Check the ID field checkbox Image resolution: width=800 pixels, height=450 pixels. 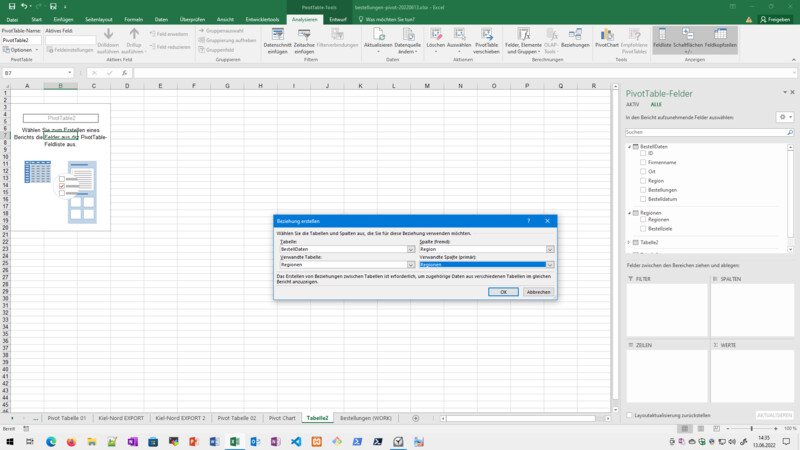coord(643,153)
